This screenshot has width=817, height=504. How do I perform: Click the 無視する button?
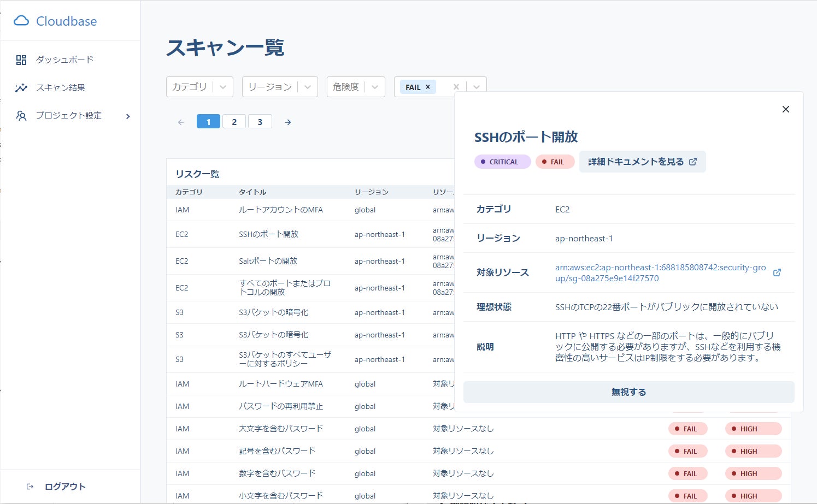tap(628, 392)
